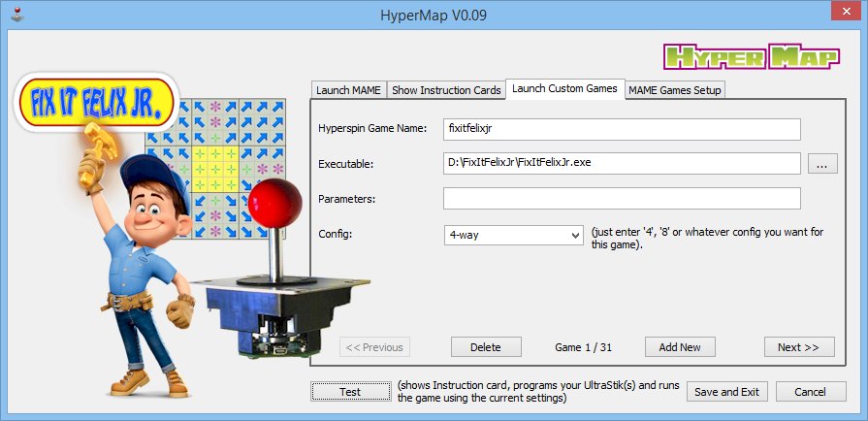The width and height of the screenshot is (868, 421).
Task: Cancel the HyperMap dialog
Action: (811, 392)
